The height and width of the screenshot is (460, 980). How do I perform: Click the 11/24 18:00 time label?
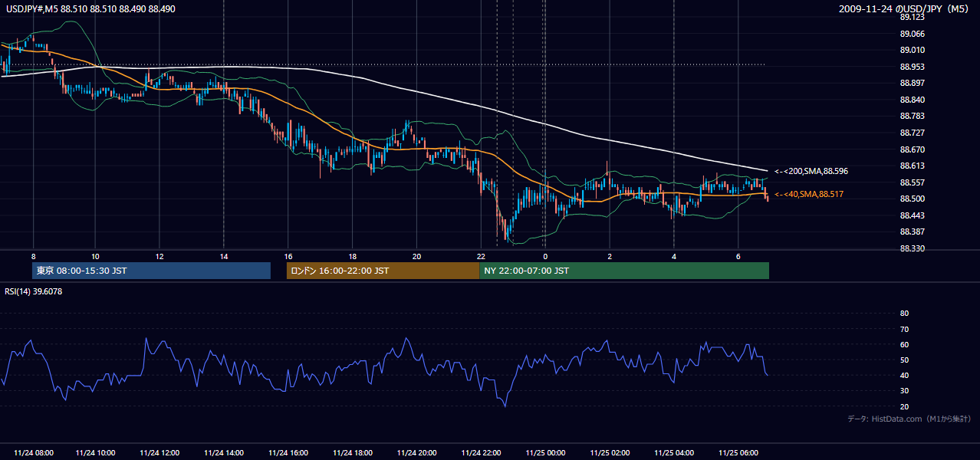click(353, 452)
